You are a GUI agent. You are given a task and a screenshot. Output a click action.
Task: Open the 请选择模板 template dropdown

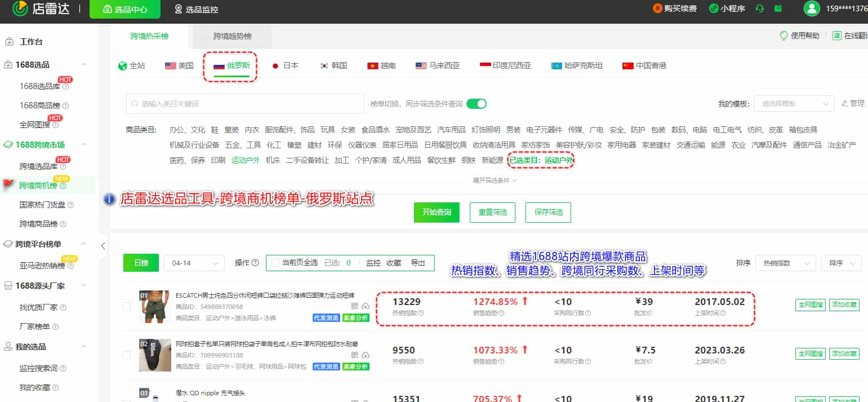(794, 103)
